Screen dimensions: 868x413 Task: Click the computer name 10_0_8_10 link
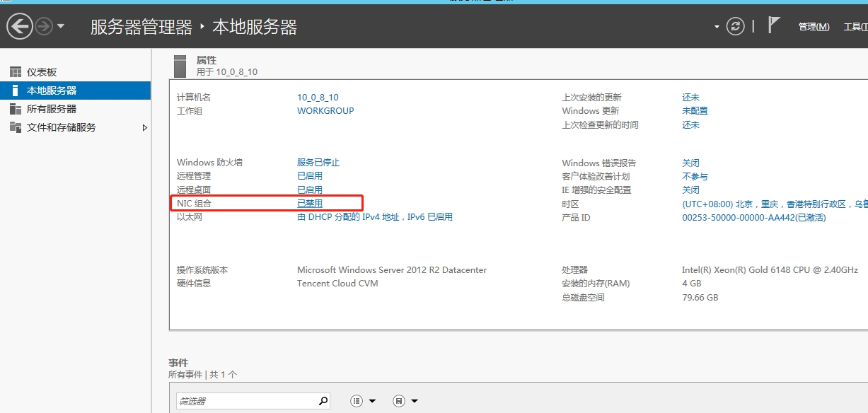point(318,98)
